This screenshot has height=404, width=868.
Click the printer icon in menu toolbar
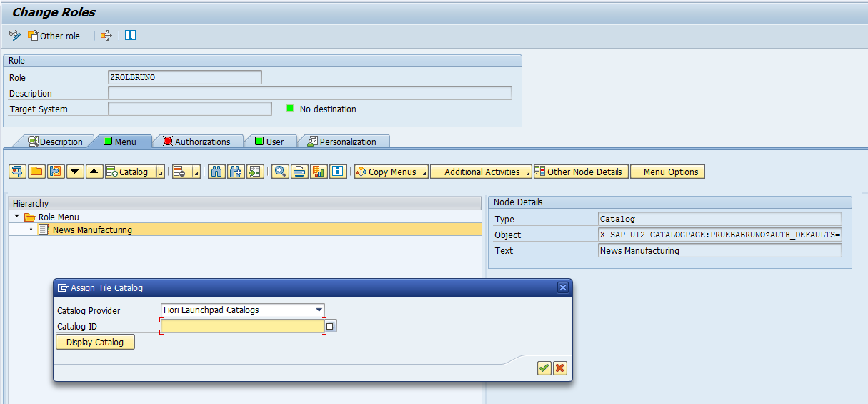tap(299, 172)
